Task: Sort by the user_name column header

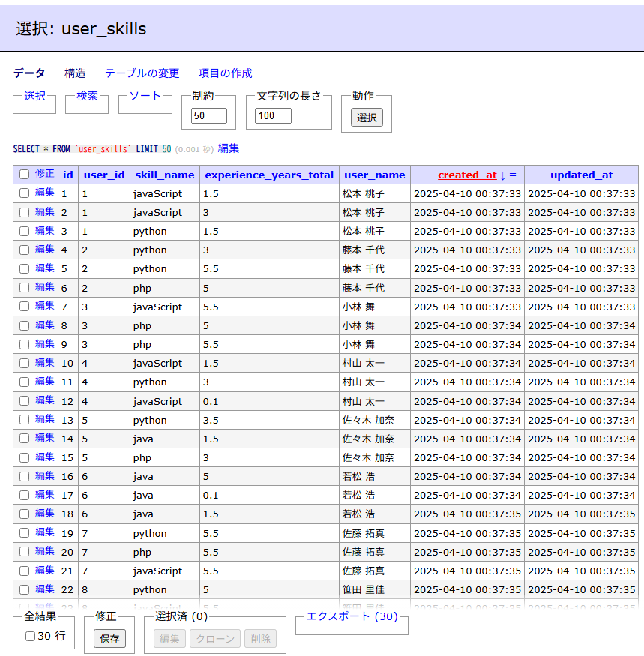Action: click(375, 175)
